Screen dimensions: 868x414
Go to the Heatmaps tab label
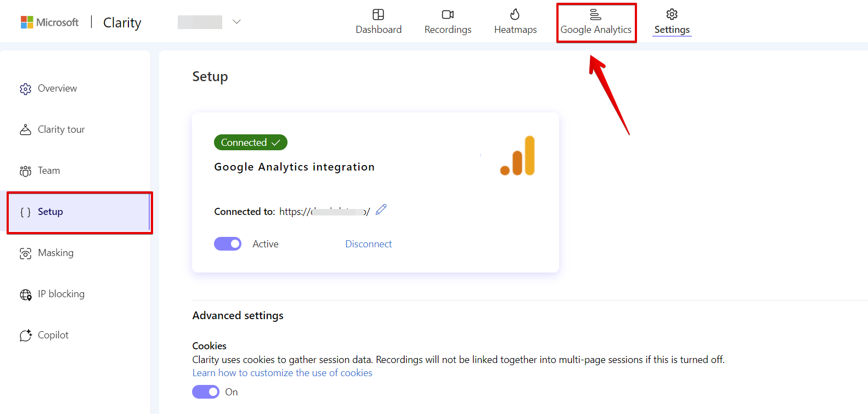pyautogui.click(x=515, y=30)
